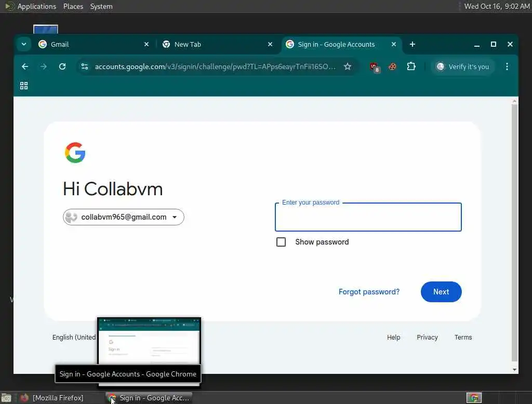
Task: Click the scrollbar down arrow
Action: coord(514,369)
